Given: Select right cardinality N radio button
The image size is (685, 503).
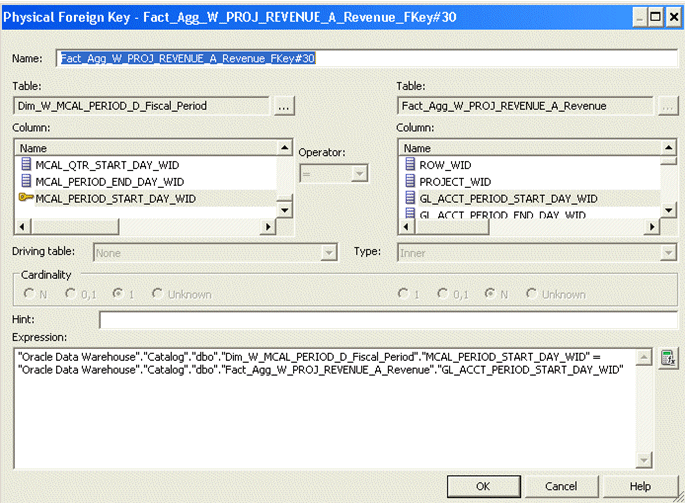Looking at the screenshot, I should [x=490, y=294].
